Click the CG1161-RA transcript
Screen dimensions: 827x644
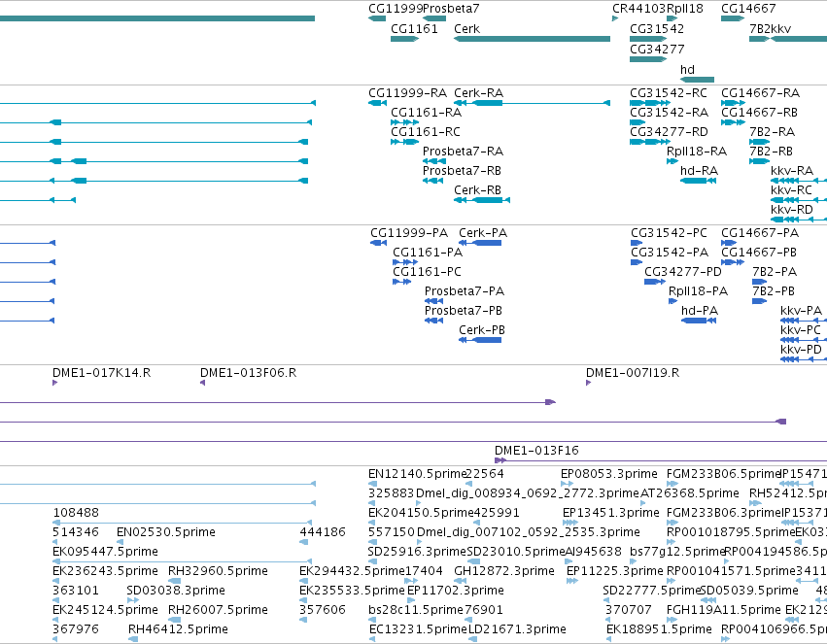(404, 122)
